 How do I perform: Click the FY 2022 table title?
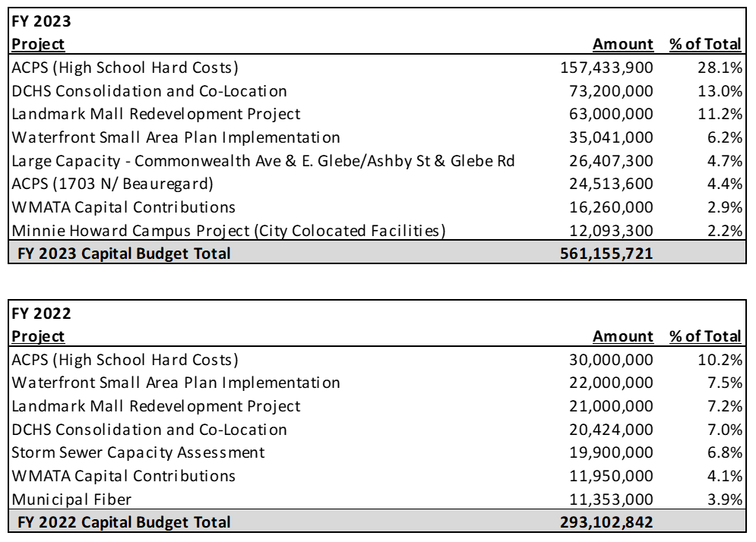[41, 314]
